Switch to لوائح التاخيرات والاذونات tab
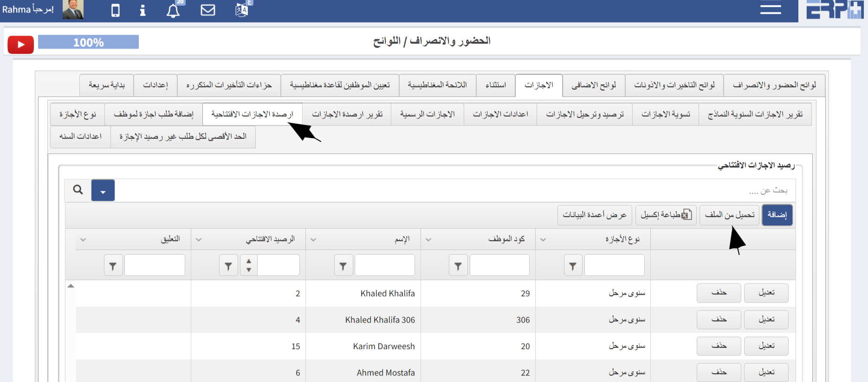This screenshot has width=868, height=382. coord(674,85)
